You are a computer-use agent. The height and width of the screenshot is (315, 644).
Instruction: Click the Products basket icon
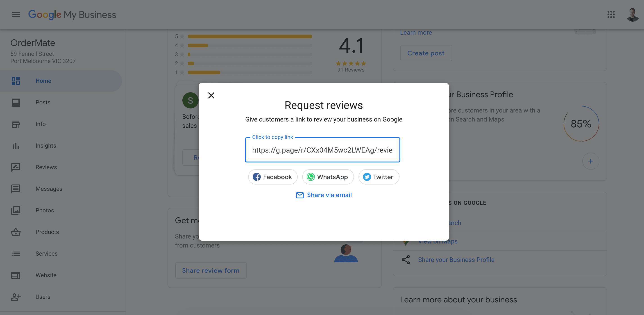pyautogui.click(x=16, y=232)
